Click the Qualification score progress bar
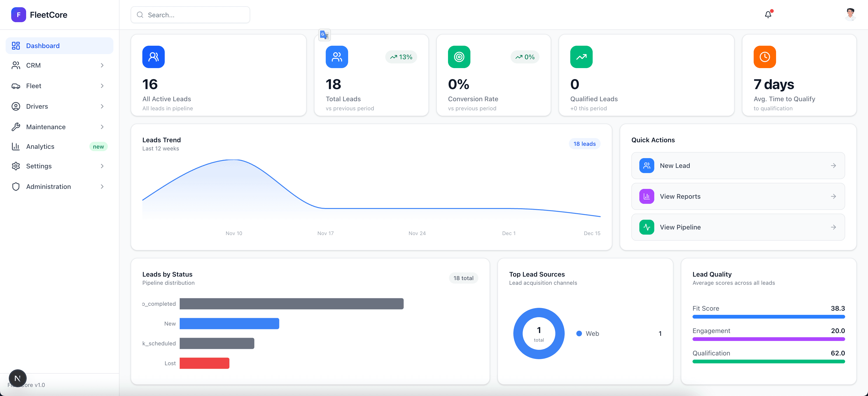The image size is (868, 396). (769, 361)
